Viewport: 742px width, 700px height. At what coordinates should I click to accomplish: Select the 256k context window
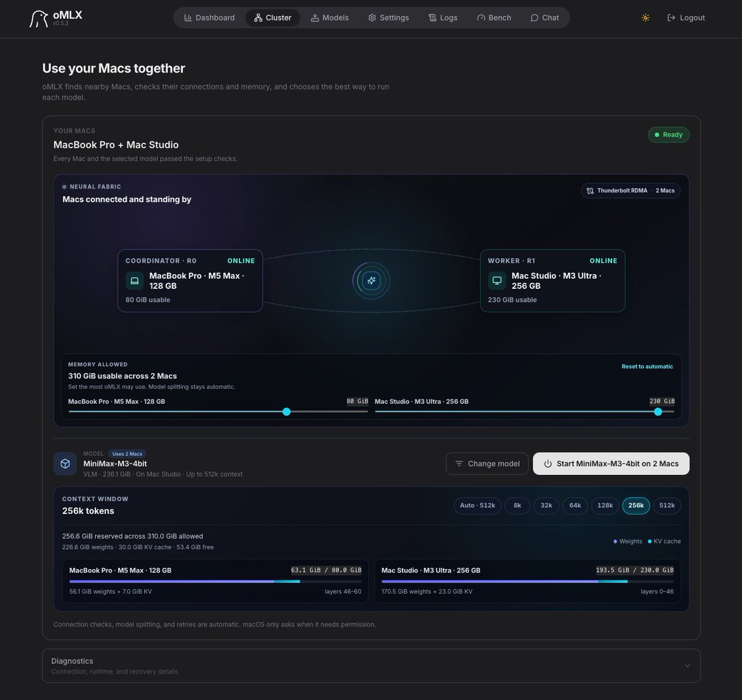pyautogui.click(x=636, y=505)
